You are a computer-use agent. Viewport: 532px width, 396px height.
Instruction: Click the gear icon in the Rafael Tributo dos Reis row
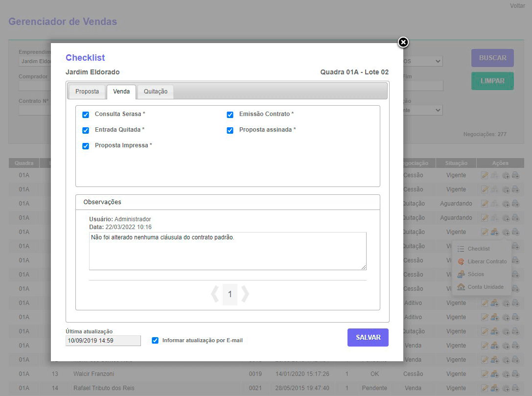(506, 388)
